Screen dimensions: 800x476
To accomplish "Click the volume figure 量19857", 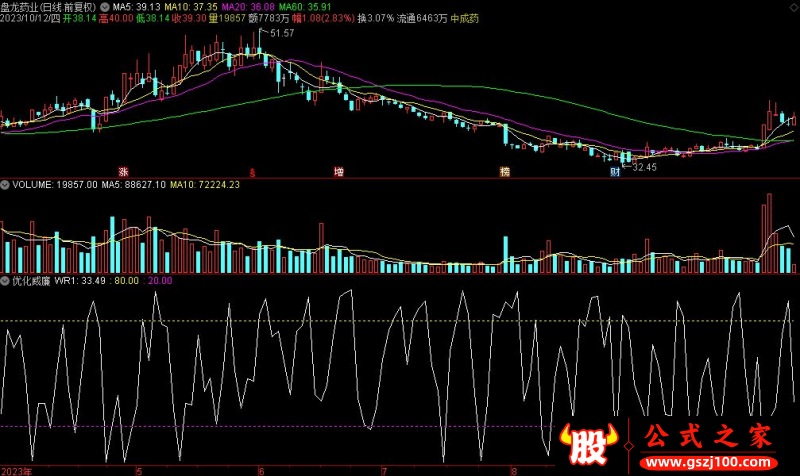I will [x=227, y=18].
